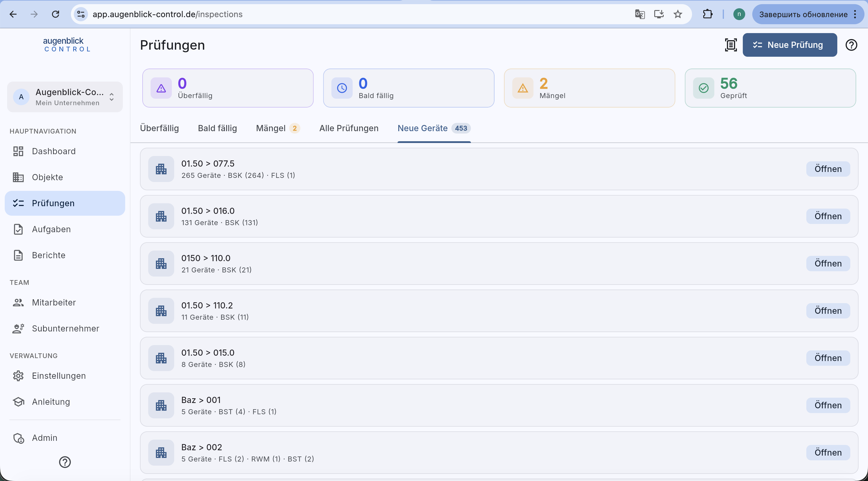The width and height of the screenshot is (868, 481).
Task: Bookmark this page with star icon
Action: [678, 14]
